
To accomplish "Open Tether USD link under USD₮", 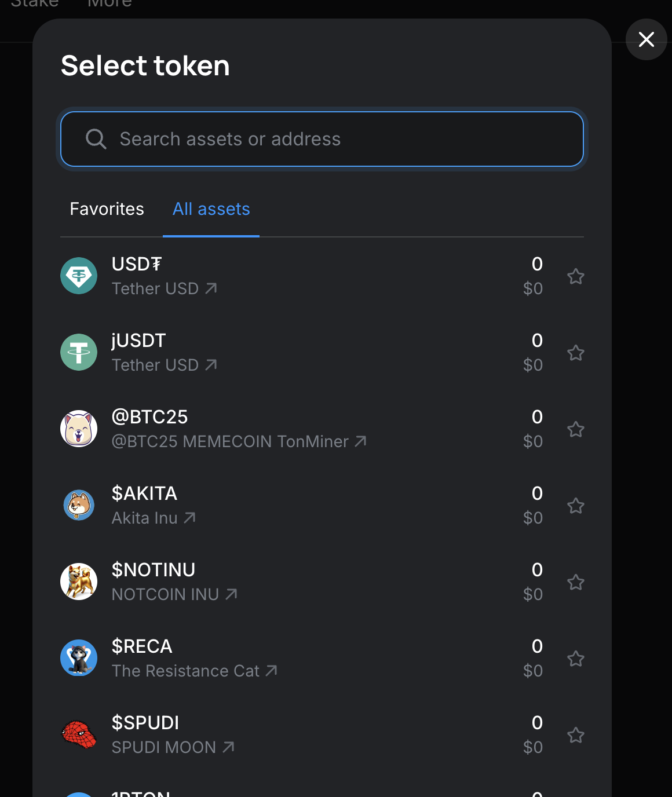I will point(165,288).
